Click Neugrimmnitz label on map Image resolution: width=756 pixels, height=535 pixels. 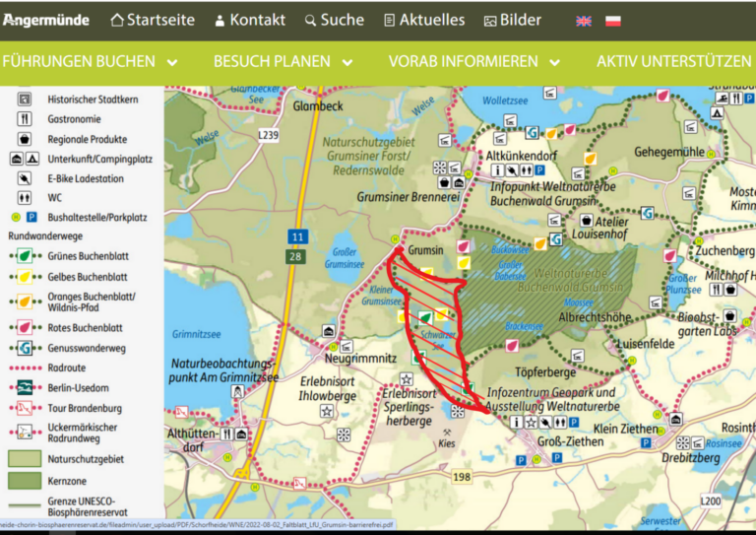point(360,359)
